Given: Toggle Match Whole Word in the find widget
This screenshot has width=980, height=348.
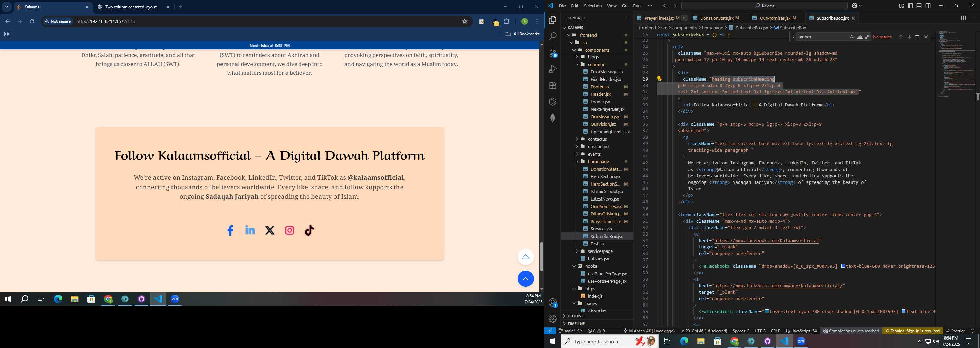Looking at the screenshot, I should (860, 37).
